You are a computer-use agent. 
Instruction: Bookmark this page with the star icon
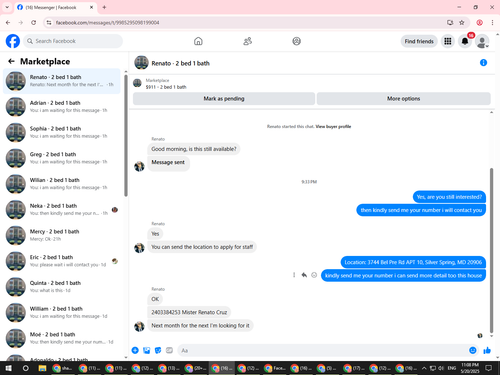pos(462,23)
